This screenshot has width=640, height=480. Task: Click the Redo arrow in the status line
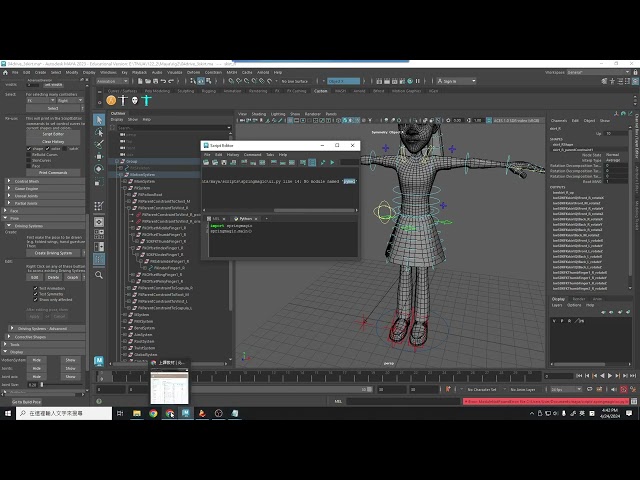point(171,81)
